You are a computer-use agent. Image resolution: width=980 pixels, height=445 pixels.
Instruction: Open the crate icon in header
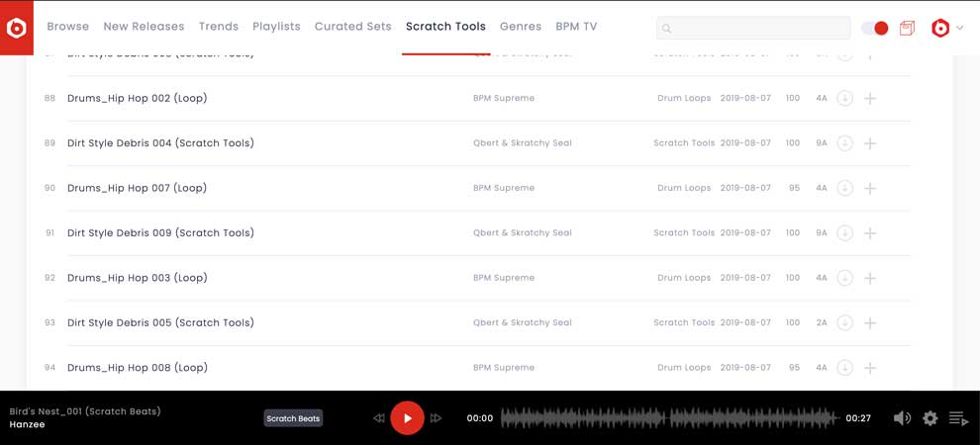click(x=907, y=28)
